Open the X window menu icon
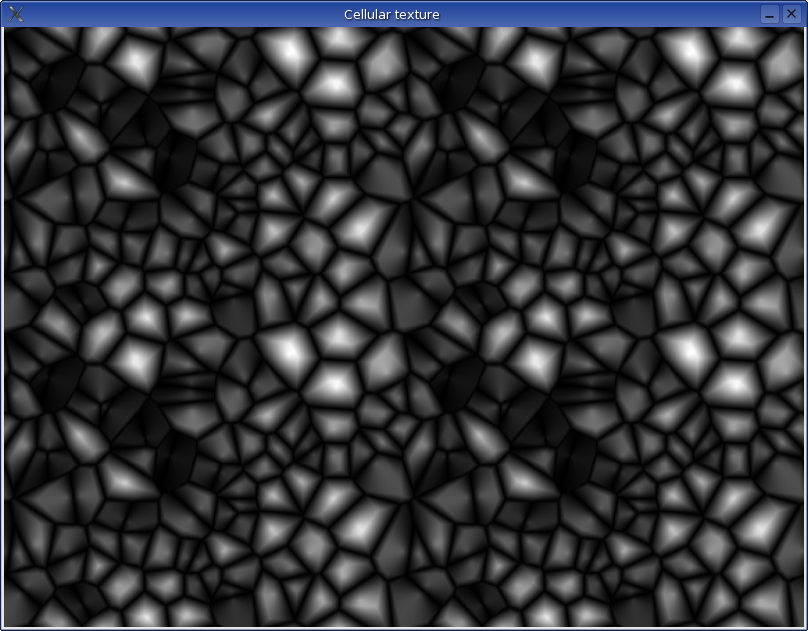Image resolution: width=808 pixels, height=631 pixels. [16, 14]
